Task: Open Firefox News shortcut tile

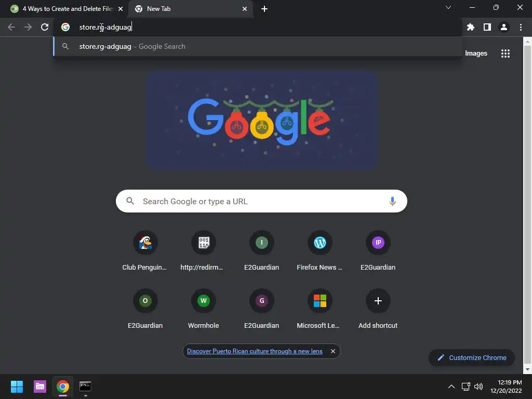Action: (320, 251)
